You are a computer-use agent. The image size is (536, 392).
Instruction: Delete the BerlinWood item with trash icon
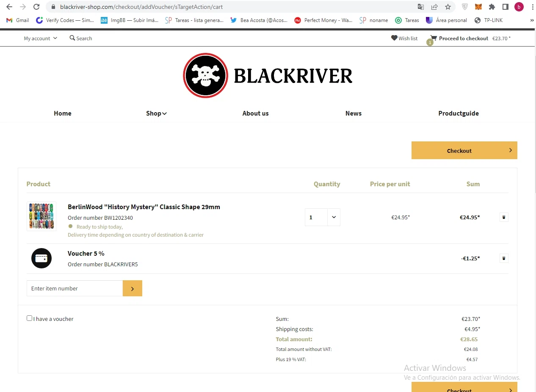[504, 217]
